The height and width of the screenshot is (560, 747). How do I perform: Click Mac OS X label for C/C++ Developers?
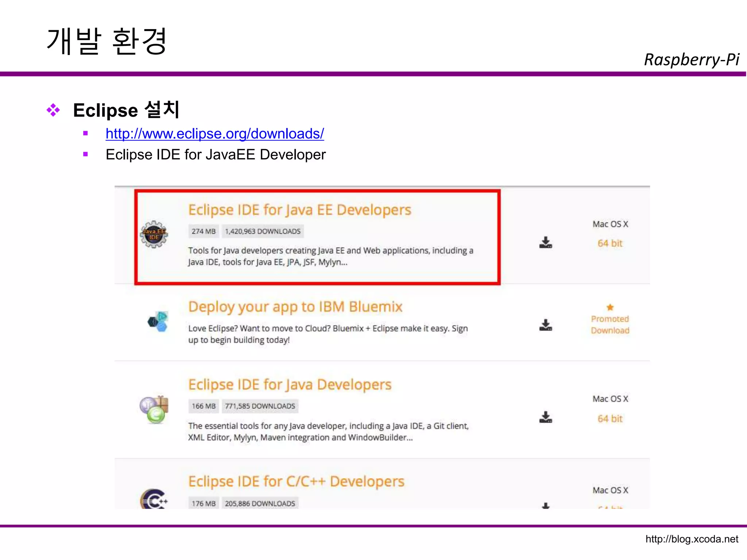(x=610, y=490)
